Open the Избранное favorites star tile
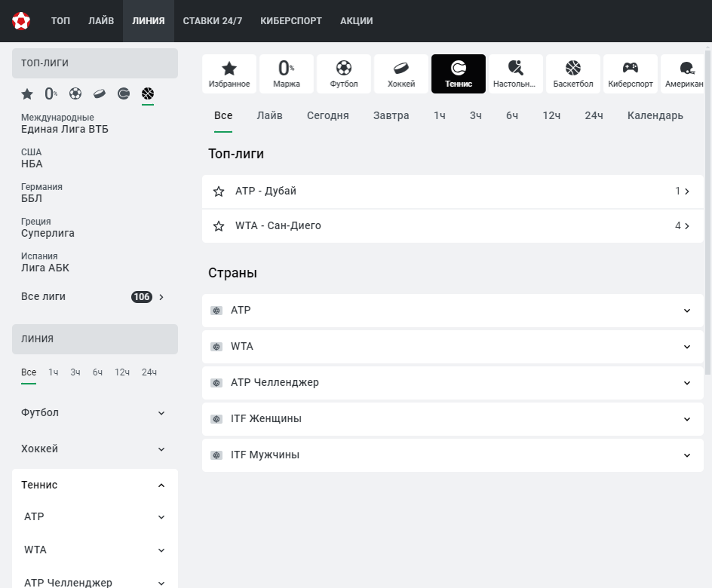Viewport: 712px width, 588px height. 229,74
